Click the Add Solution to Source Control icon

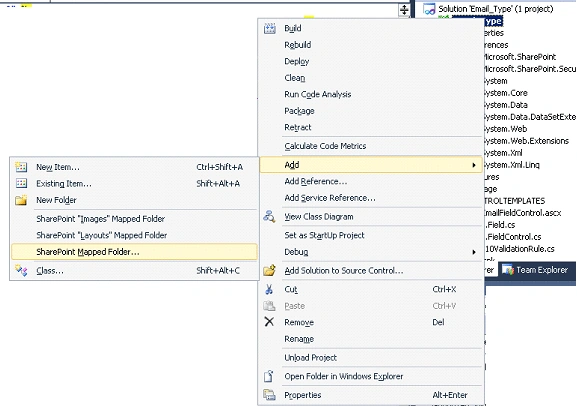click(x=269, y=270)
